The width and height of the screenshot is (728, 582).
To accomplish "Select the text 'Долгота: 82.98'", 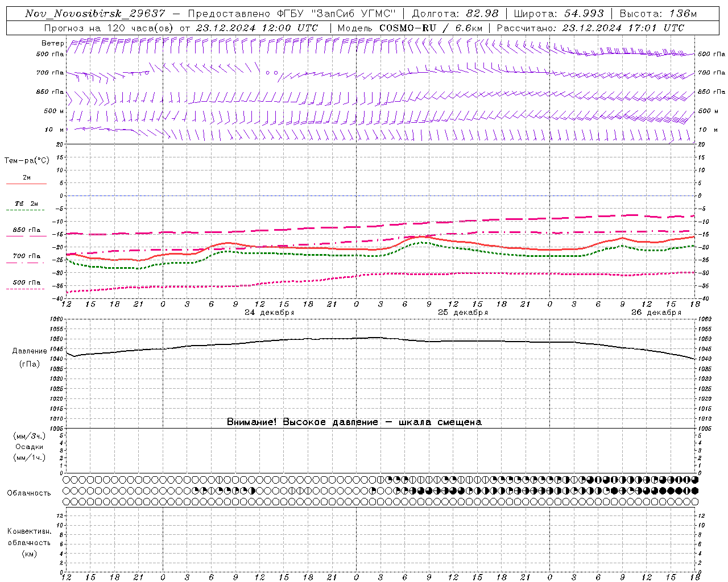I will click(455, 14).
